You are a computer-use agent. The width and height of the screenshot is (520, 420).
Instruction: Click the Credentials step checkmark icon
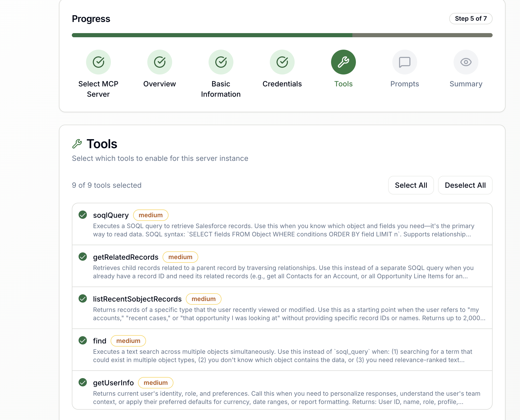pyautogui.click(x=282, y=62)
